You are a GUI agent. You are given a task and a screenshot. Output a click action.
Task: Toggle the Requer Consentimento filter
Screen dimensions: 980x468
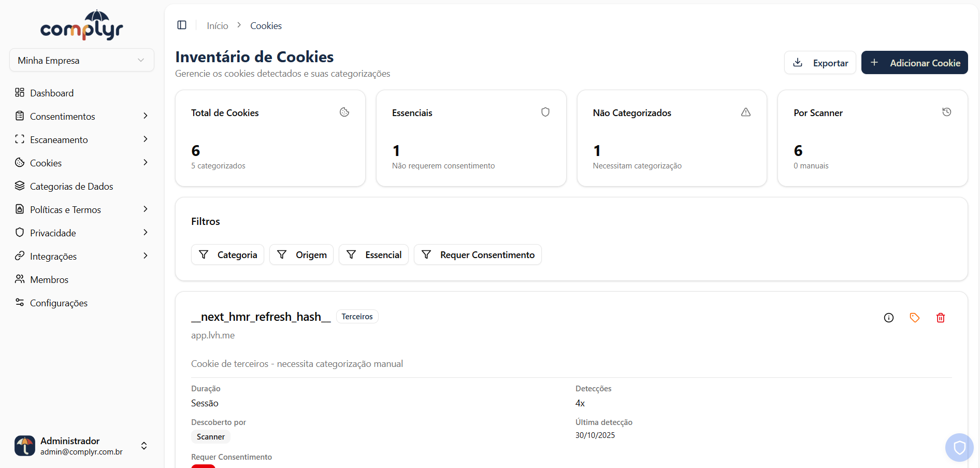coord(478,254)
